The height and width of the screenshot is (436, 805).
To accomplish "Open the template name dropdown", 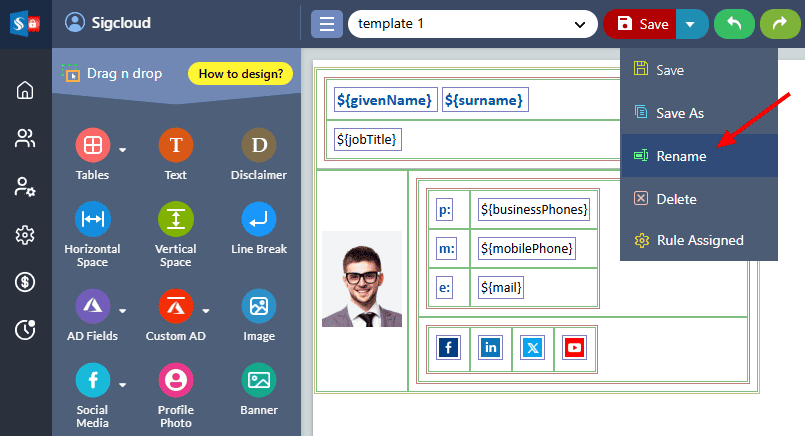I will [x=579, y=24].
